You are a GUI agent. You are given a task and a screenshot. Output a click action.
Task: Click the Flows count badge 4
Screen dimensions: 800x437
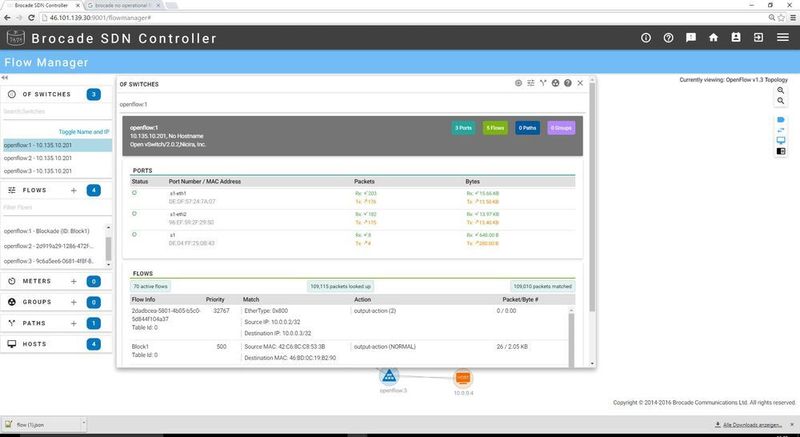click(x=93, y=190)
